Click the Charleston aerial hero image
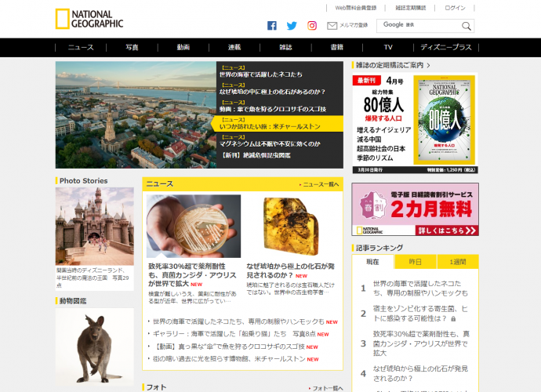Screen dimensions: 541x392 pyautogui.click(x=136, y=115)
